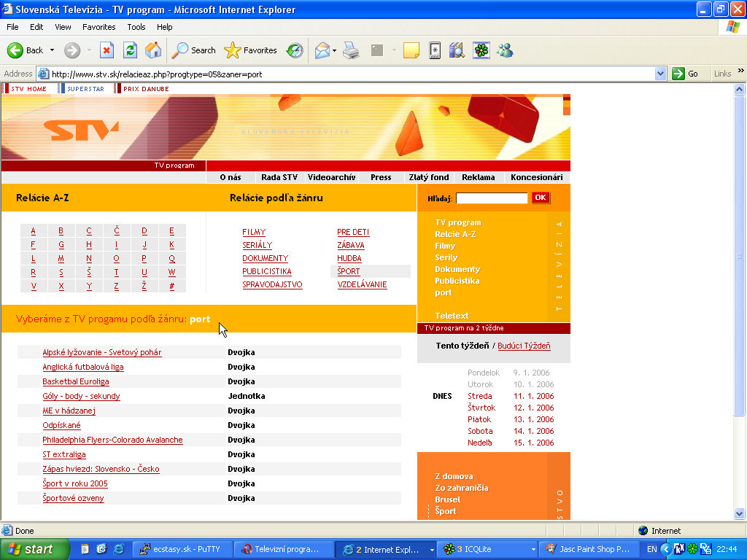Open the History clock icon

(x=295, y=50)
